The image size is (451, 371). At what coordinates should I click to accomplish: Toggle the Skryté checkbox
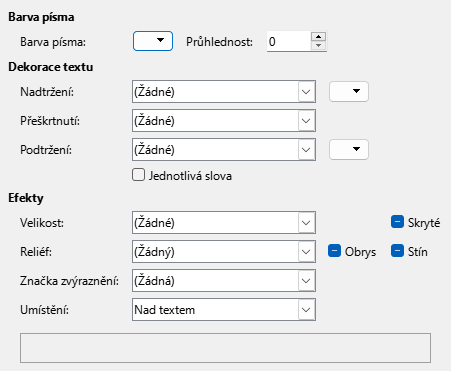397,222
